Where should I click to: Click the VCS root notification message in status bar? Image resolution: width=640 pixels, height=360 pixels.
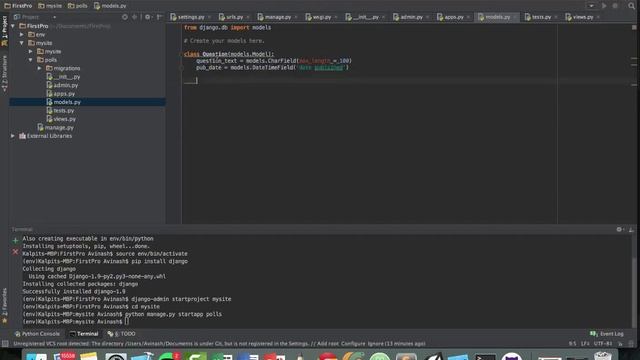[220, 344]
